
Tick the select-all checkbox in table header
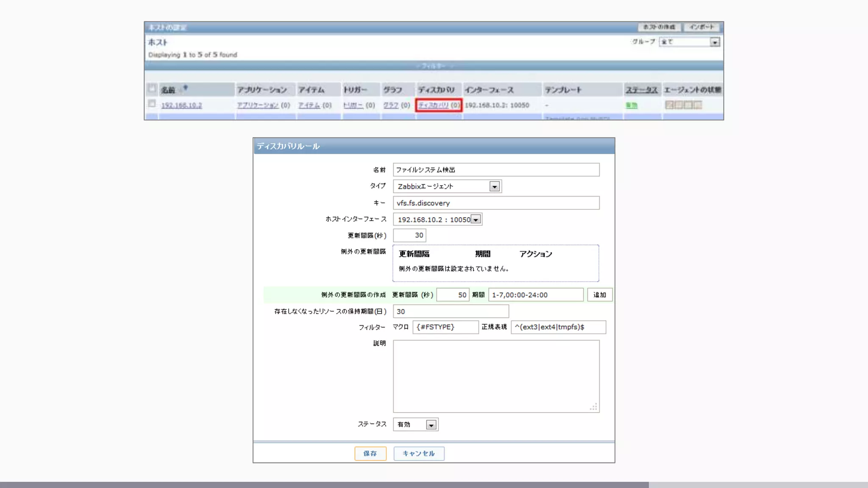152,88
